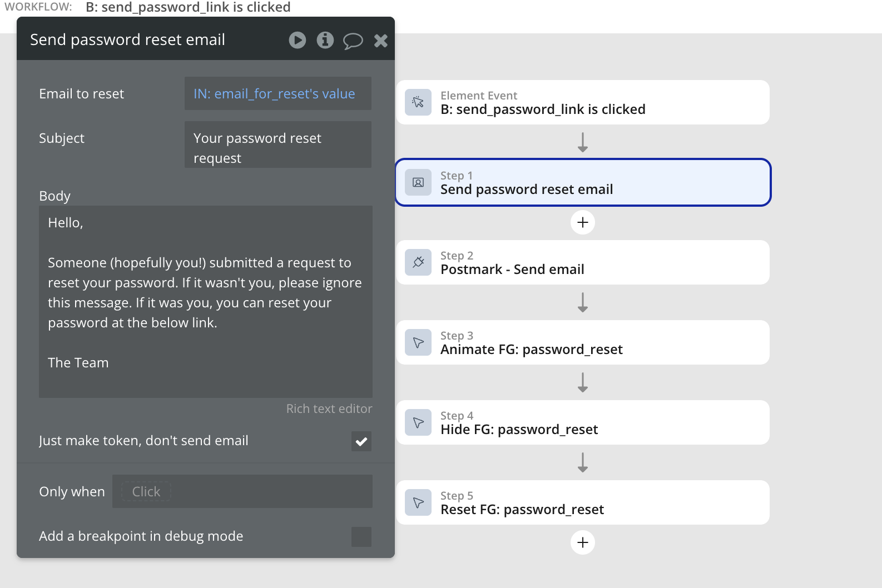Click the comment bubble icon
Screen dimensions: 882x588
point(353,41)
